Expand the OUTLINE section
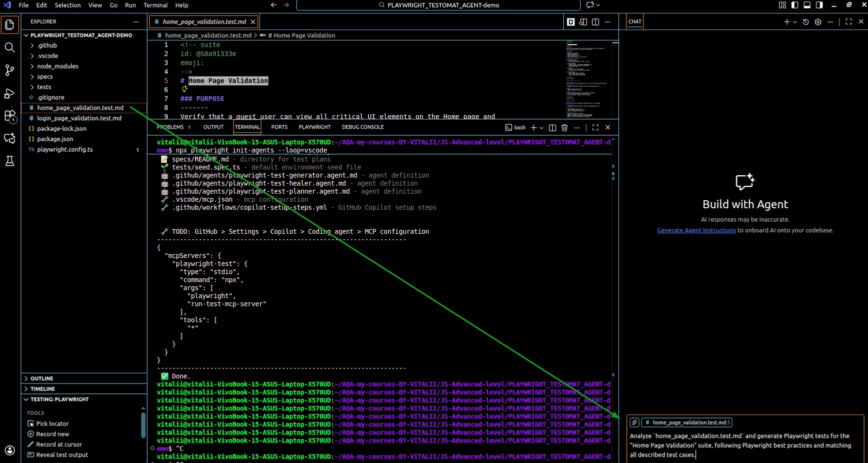This screenshot has height=463, width=868. coord(42,378)
